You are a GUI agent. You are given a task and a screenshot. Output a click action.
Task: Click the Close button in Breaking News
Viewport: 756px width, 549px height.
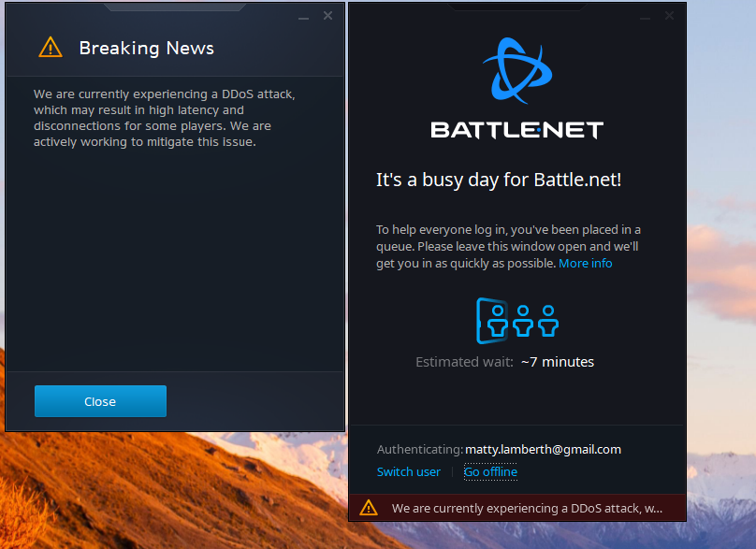tap(100, 401)
